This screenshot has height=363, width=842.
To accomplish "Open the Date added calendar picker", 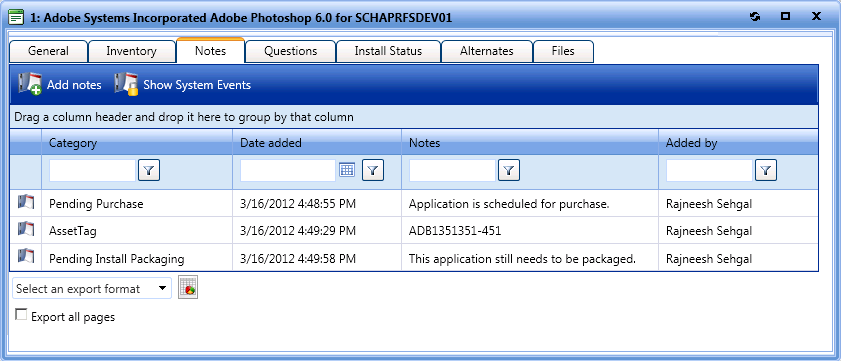I will 347,171.
